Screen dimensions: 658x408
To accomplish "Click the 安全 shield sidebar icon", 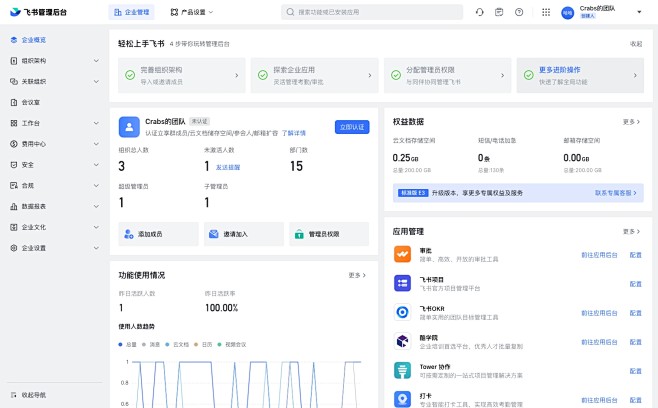I will (14, 165).
